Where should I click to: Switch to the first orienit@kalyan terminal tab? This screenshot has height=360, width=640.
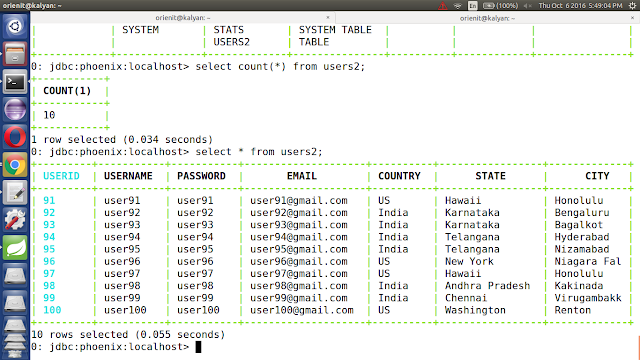pyautogui.click(x=183, y=18)
